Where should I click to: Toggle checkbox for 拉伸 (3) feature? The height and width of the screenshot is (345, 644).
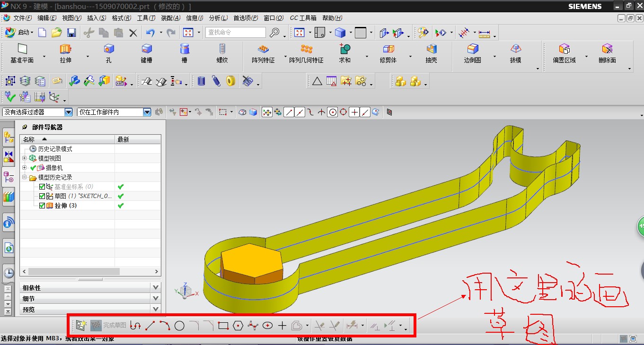pyautogui.click(x=42, y=206)
